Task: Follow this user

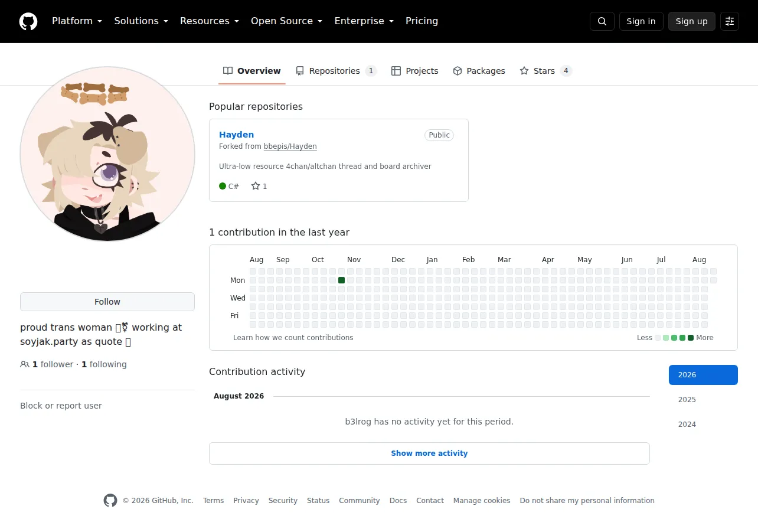Action: 107,302
